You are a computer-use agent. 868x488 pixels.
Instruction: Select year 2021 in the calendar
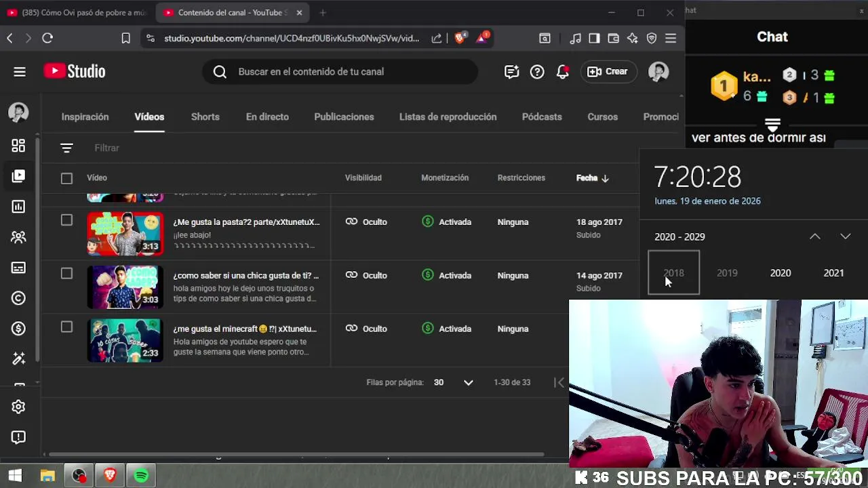click(x=833, y=272)
